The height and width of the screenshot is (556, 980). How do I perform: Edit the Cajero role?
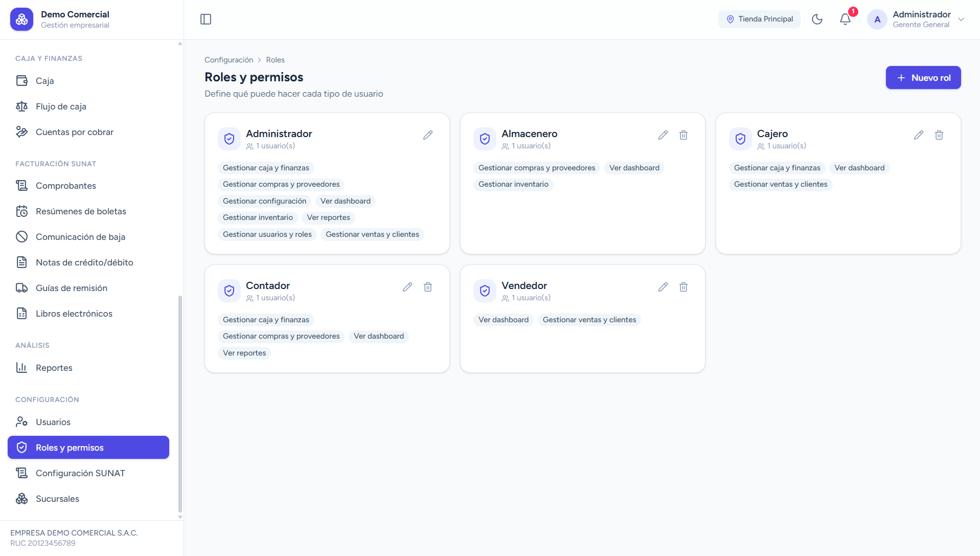coord(919,135)
